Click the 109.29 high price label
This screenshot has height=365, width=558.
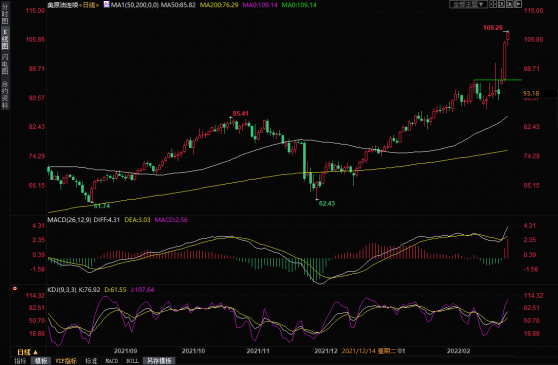tap(493, 27)
